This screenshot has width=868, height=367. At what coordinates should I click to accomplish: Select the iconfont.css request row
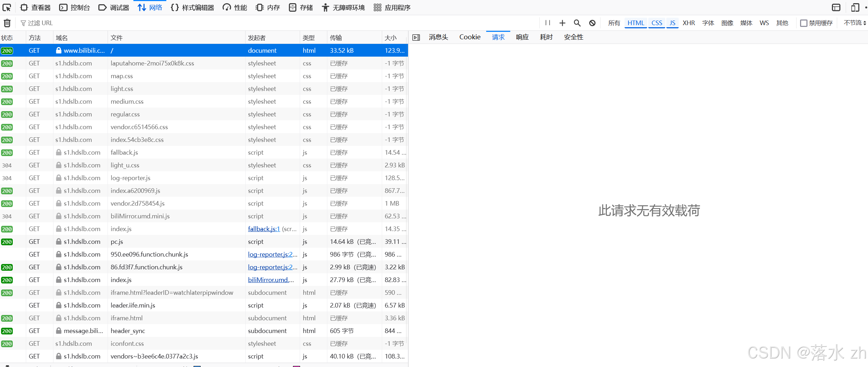tap(204, 344)
